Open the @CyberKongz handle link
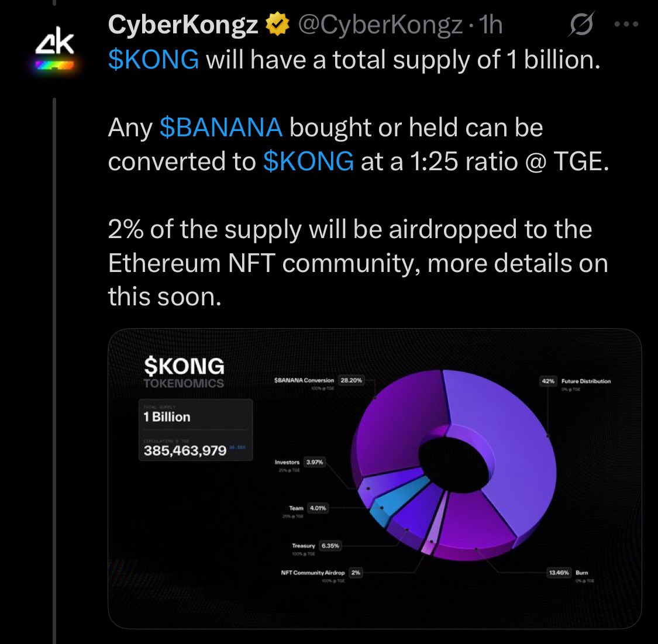This screenshot has height=644, width=658. 381,25
